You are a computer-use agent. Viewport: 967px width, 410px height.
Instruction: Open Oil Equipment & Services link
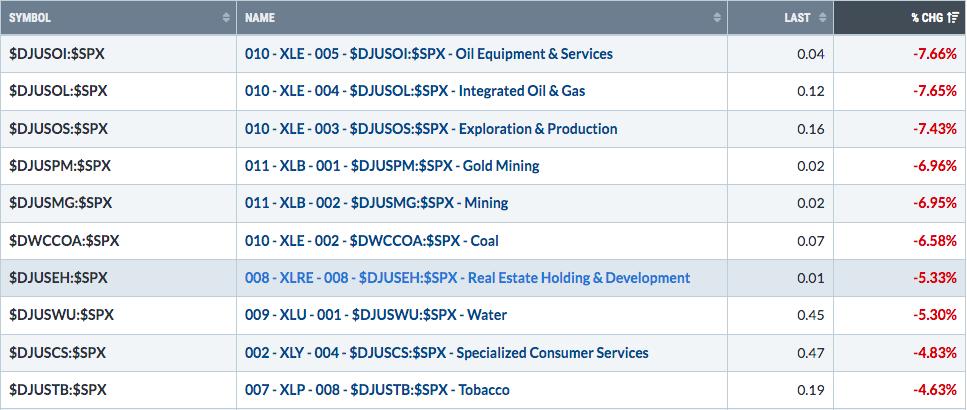pyautogui.click(x=428, y=54)
